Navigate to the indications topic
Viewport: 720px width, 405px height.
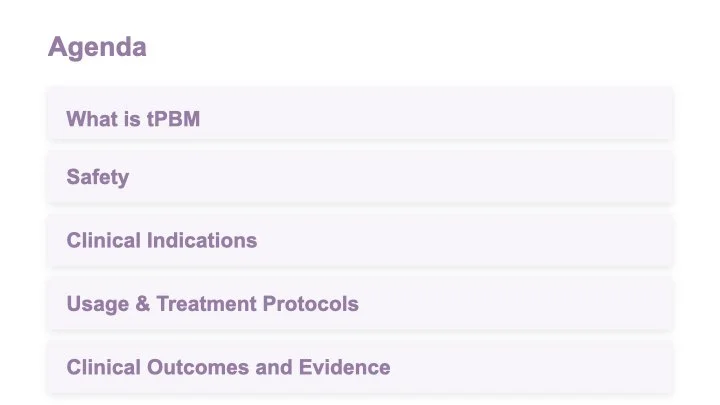pos(360,240)
